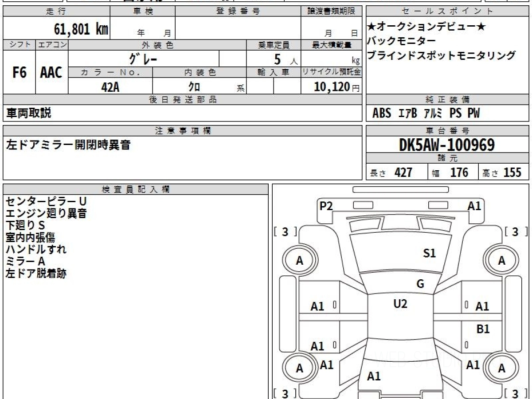Image resolution: width=532 pixels, height=399 pixels.
Task: Click the 左ドアミラー開閉時異音 note
Action: 68,145
